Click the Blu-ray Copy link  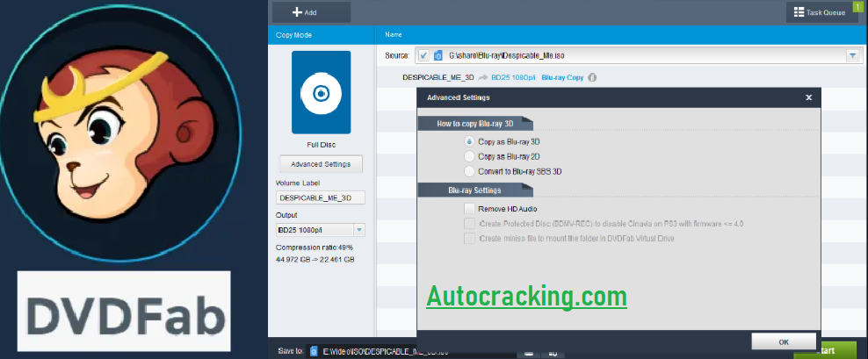pos(562,77)
